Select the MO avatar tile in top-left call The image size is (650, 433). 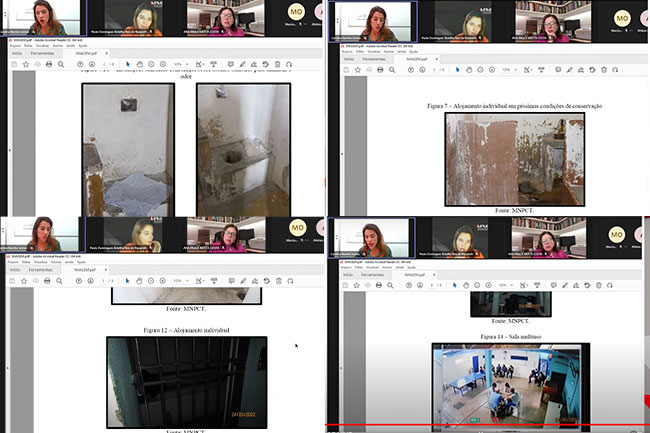296,12
